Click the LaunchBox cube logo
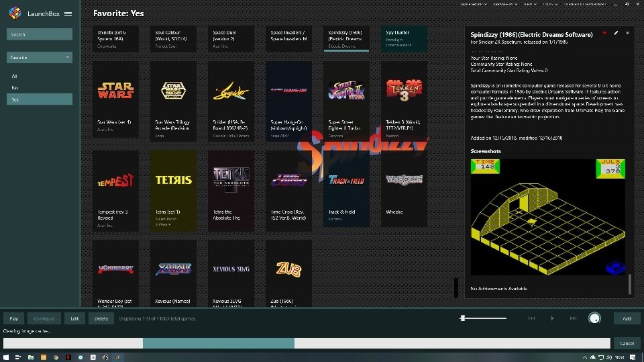Image resolution: width=644 pixels, height=362 pixels. [15, 13]
